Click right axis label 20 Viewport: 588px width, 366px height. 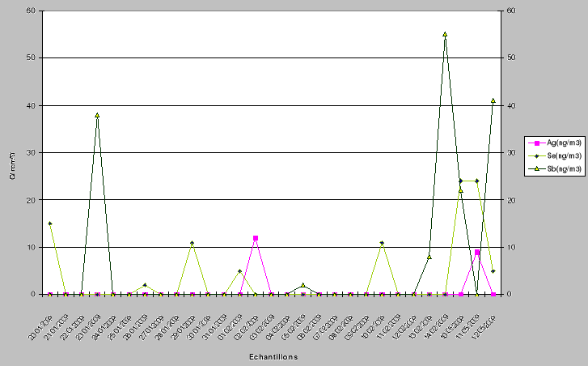coord(511,200)
